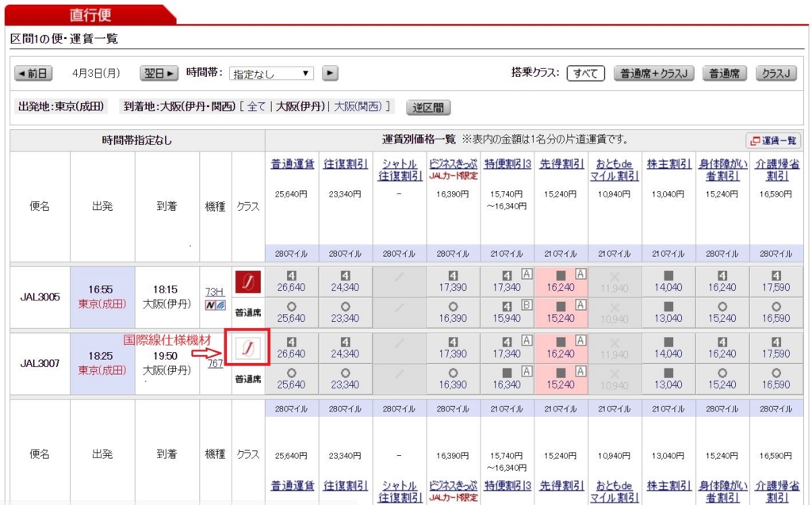Image resolution: width=812 pixels, height=505 pixels.
Task: Select 普通席 only class filter
Action: (725, 74)
